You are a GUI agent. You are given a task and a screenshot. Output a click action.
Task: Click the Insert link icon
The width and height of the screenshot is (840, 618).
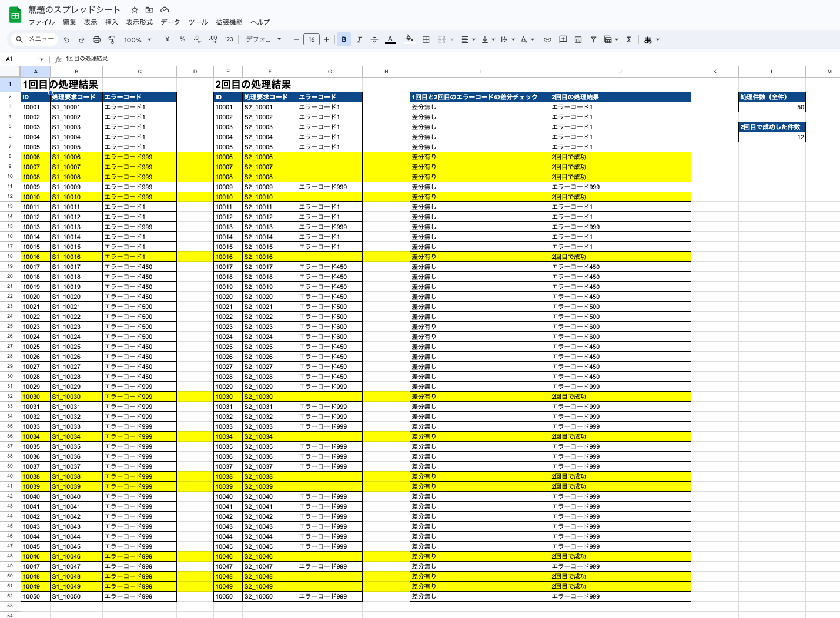[x=547, y=39]
